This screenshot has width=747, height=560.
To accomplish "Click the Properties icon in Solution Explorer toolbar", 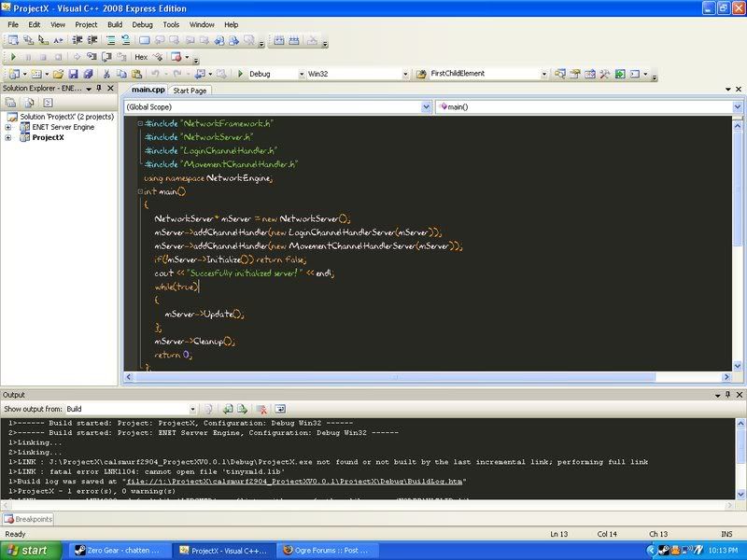I will [10, 103].
